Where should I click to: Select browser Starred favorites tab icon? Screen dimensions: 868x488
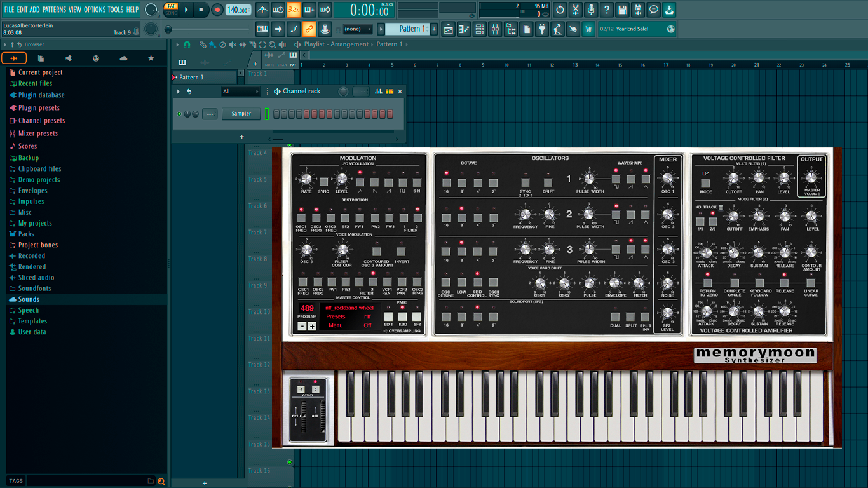click(151, 58)
